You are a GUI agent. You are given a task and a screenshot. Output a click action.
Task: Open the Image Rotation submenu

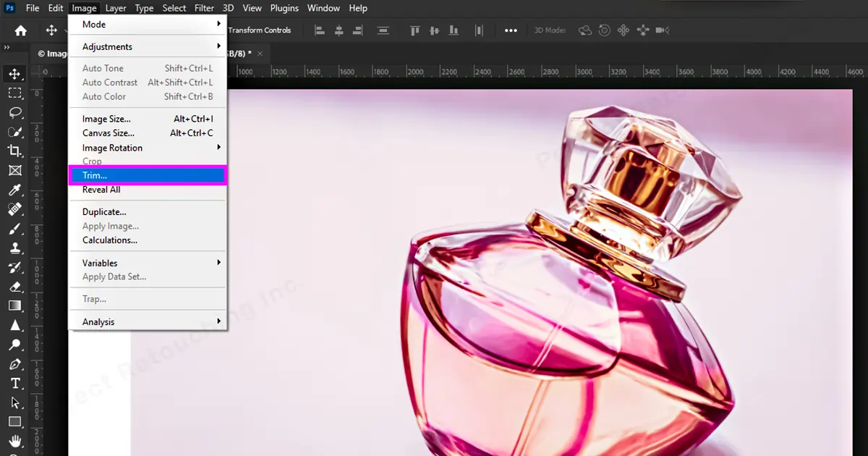[113, 148]
